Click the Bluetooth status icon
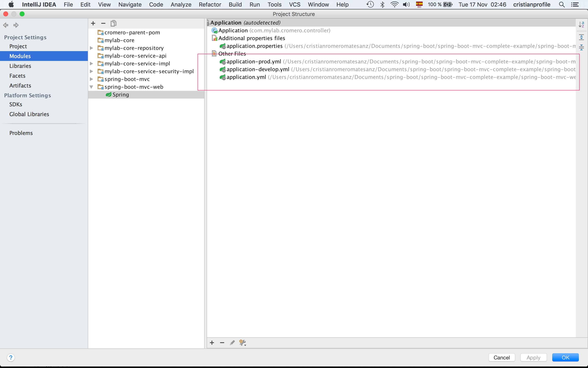 [382, 4]
